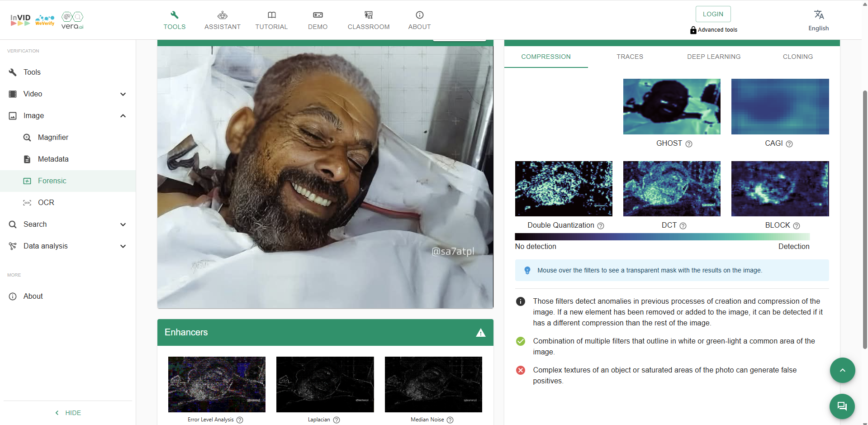Switch to the DEEP LEARNING tab

[714, 57]
